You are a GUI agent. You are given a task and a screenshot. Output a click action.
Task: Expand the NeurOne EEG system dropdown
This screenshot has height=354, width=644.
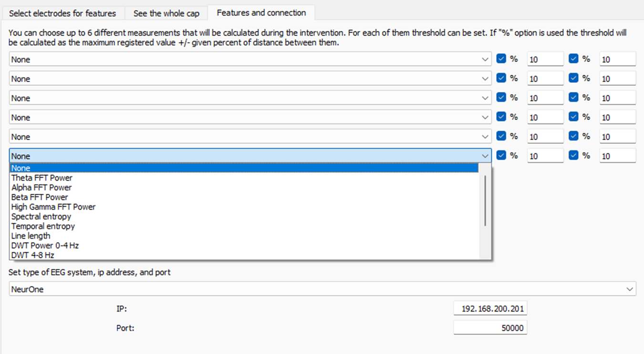(631, 289)
